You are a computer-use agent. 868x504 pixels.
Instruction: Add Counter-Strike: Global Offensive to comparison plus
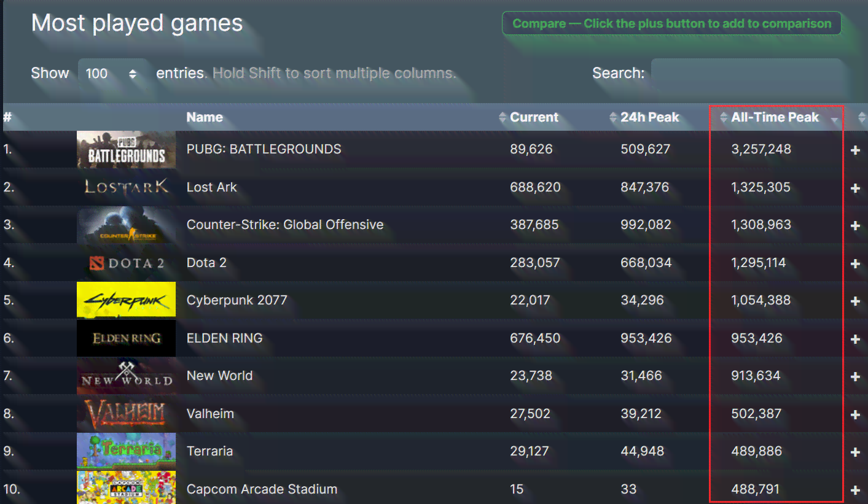855,225
